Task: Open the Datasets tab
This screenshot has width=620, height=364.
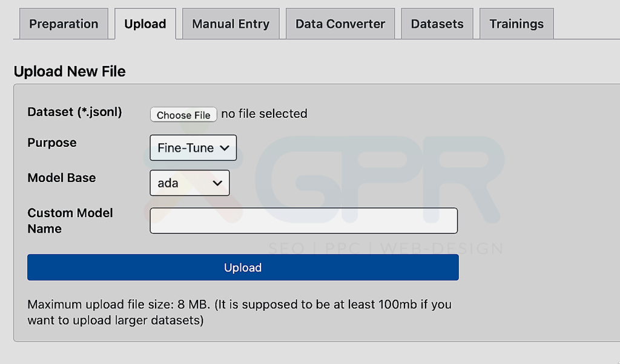Action: (x=437, y=24)
